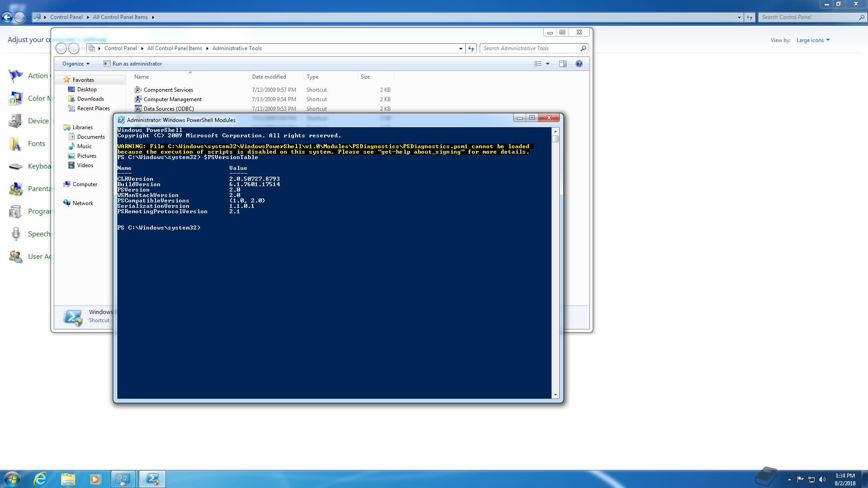Go back in Administrative Tools window
The height and width of the screenshot is (488, 868).
61,48
